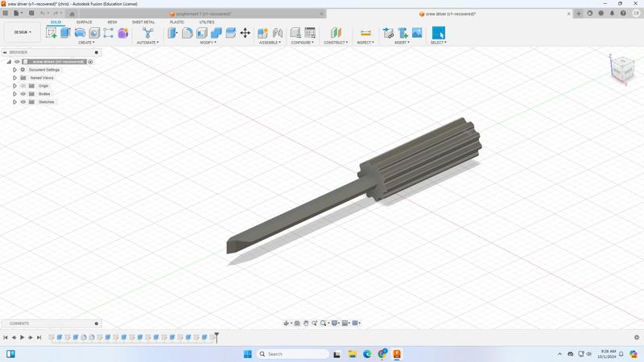This screenshot has height=362, width=644.
Task: Select the Construct plane tool
Action: (x=336, y=33)
